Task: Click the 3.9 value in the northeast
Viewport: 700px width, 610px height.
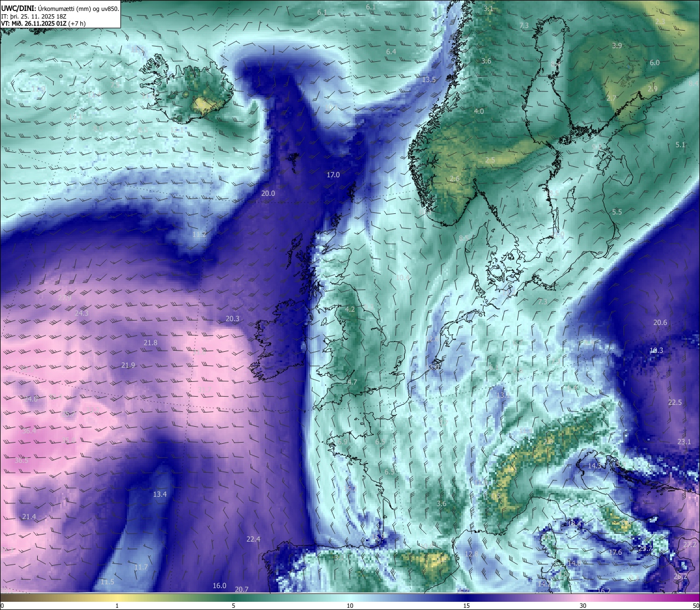Action: 617,46
